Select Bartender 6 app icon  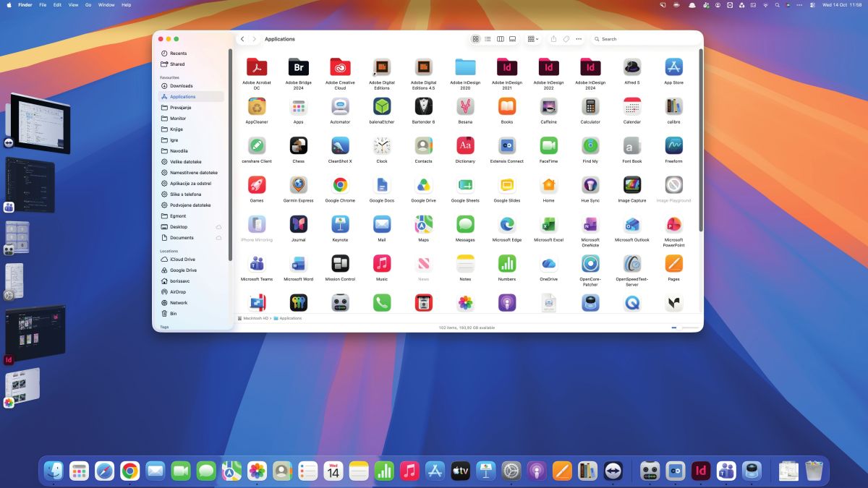(423, 106)
